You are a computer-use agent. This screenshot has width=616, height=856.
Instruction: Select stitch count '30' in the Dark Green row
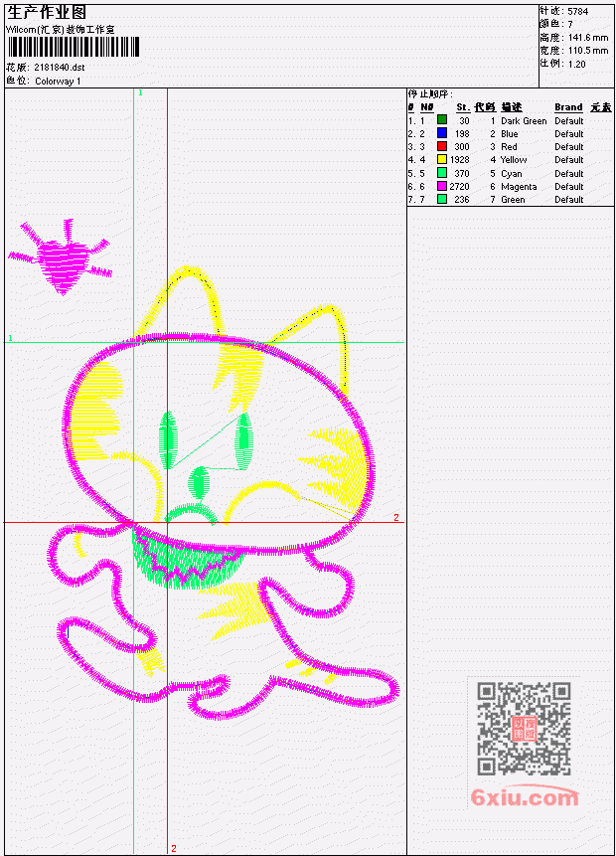(x=464, y=120)
